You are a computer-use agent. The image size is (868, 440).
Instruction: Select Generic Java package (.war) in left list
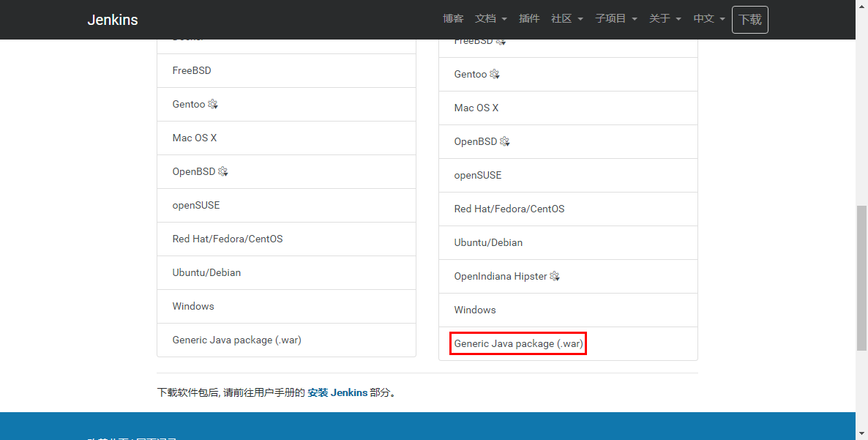click(286, 340)
